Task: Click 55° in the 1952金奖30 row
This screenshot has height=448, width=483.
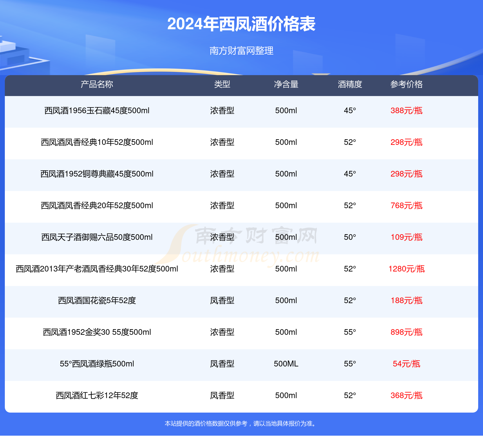Action: coord(350,332)
